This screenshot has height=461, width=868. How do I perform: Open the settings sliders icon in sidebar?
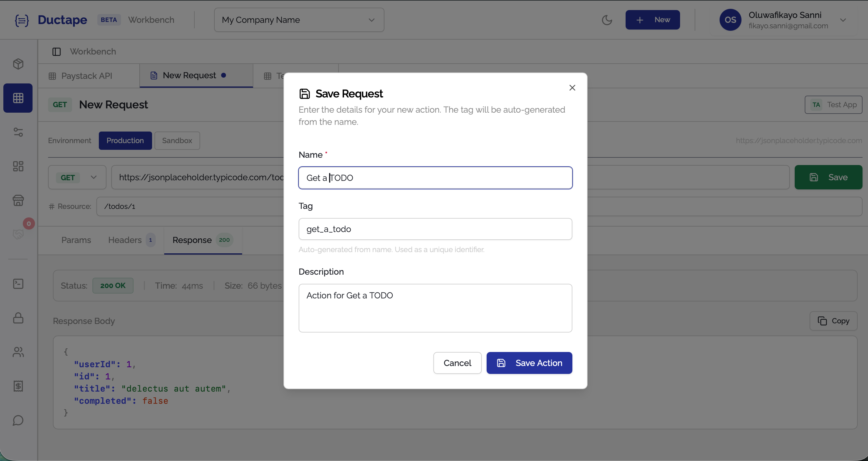coord(18,132)
